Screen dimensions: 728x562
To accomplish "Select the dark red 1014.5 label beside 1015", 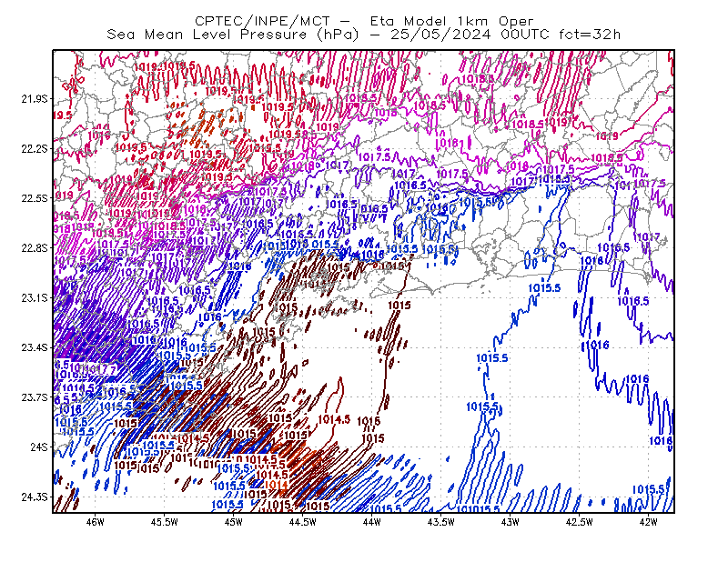I will [x=334, y=419].
